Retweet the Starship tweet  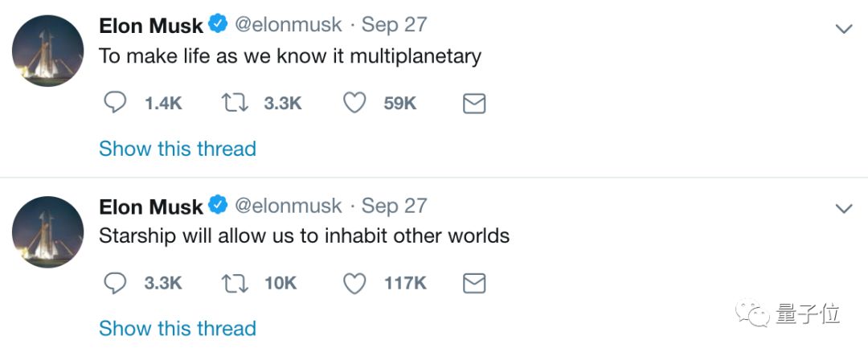tap(235, 284)
